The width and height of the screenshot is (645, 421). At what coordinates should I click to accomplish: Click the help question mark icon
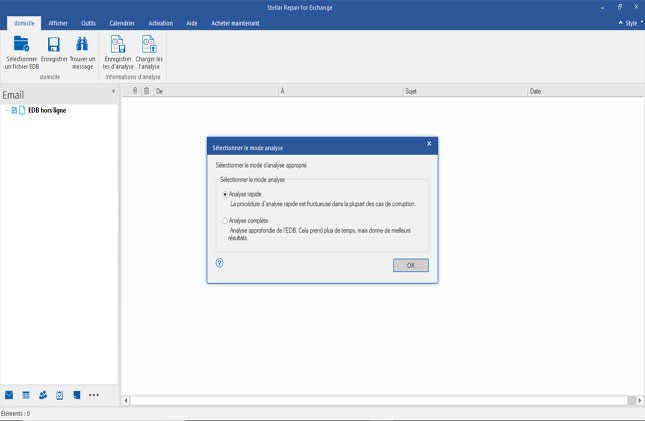point(219,263)
